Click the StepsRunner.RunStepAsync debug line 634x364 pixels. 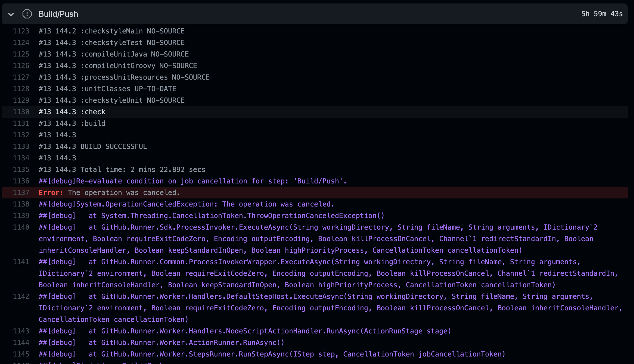pos(271,354)
